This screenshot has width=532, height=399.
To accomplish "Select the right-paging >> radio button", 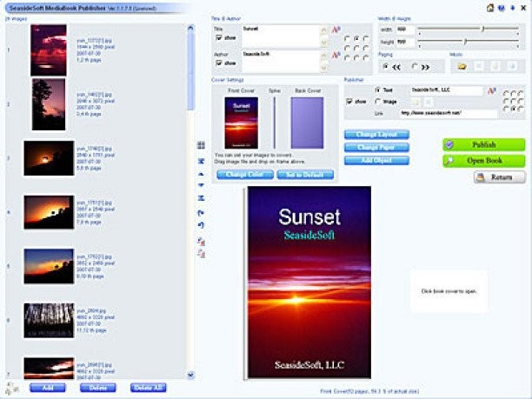I will point(415,66).
